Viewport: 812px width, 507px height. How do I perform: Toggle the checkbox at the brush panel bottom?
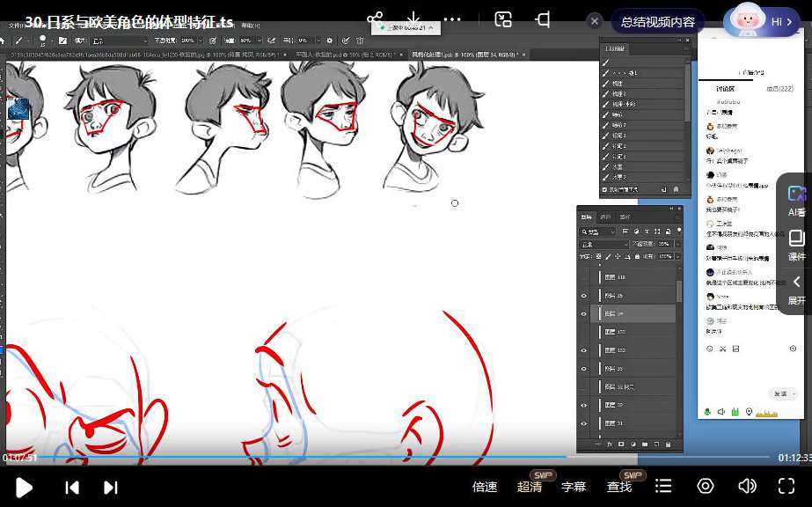click(604, 189)
